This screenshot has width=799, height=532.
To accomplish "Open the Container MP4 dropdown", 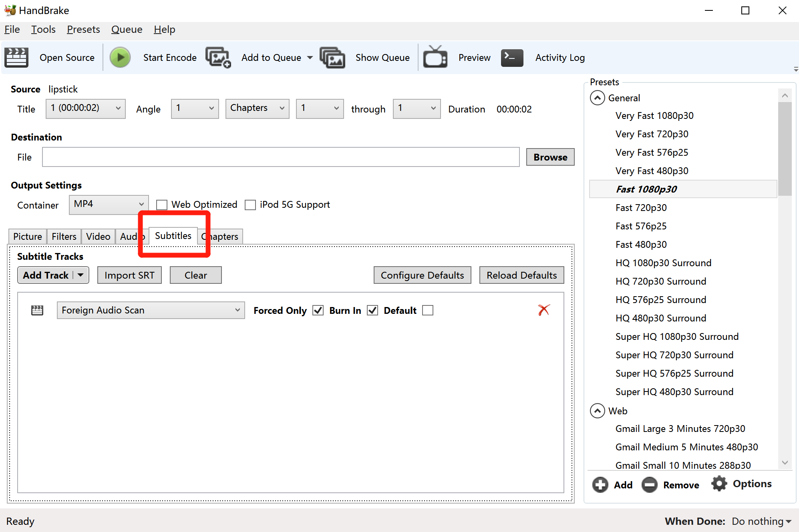I will pyautogui.click(x=109, y=205).
